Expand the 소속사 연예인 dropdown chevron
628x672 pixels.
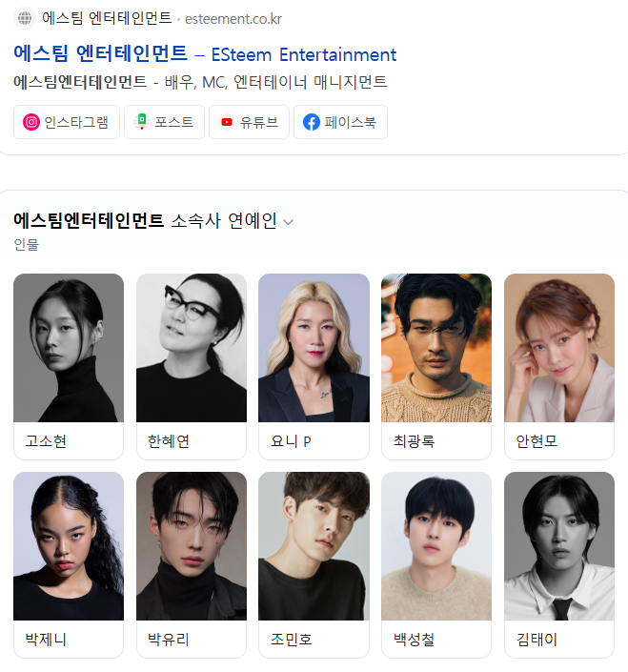289,222
